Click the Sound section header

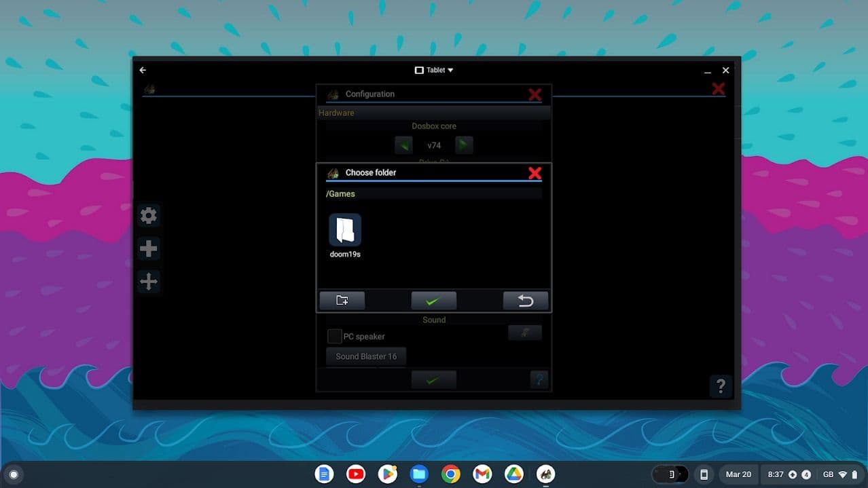(x=433, y=319)
